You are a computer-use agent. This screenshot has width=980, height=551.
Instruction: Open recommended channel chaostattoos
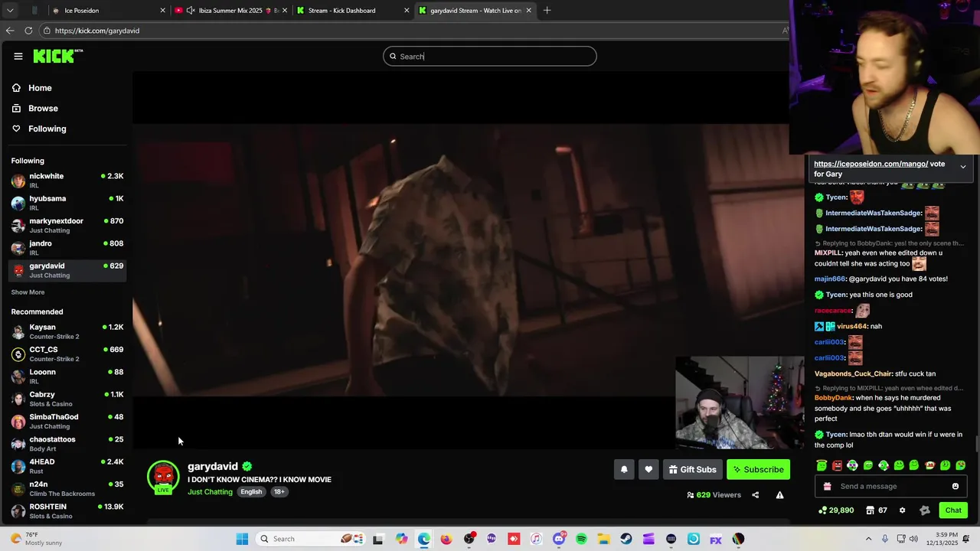tap(67, 443)
